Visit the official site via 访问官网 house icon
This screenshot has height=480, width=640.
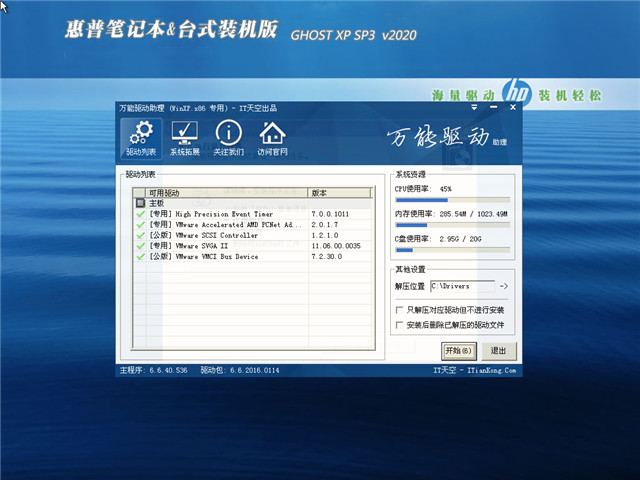click(272, 139)
